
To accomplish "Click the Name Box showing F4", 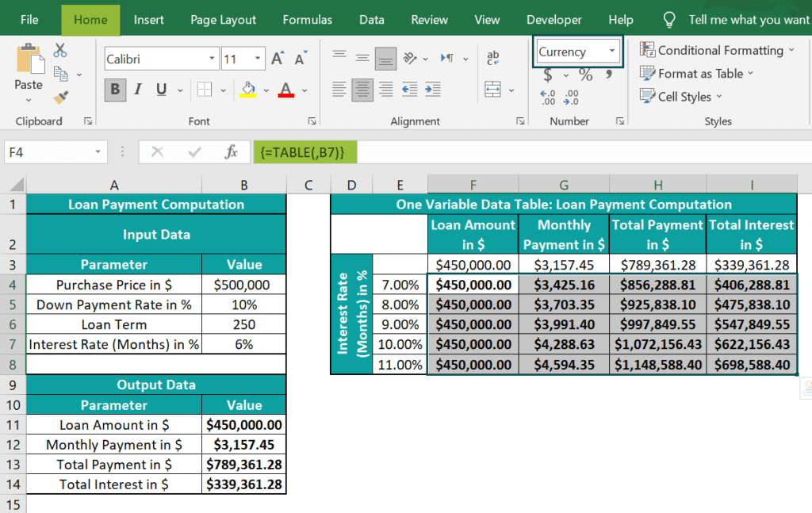I will click(49, 152).
